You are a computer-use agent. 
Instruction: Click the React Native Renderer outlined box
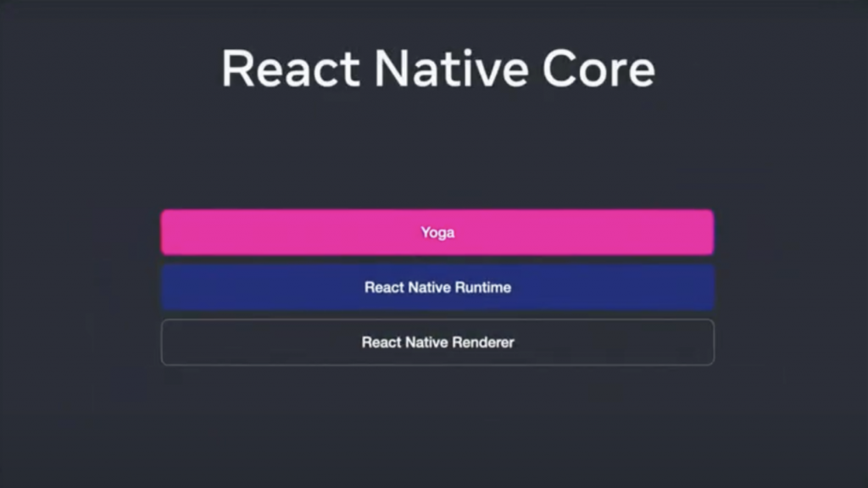point(437,342)
